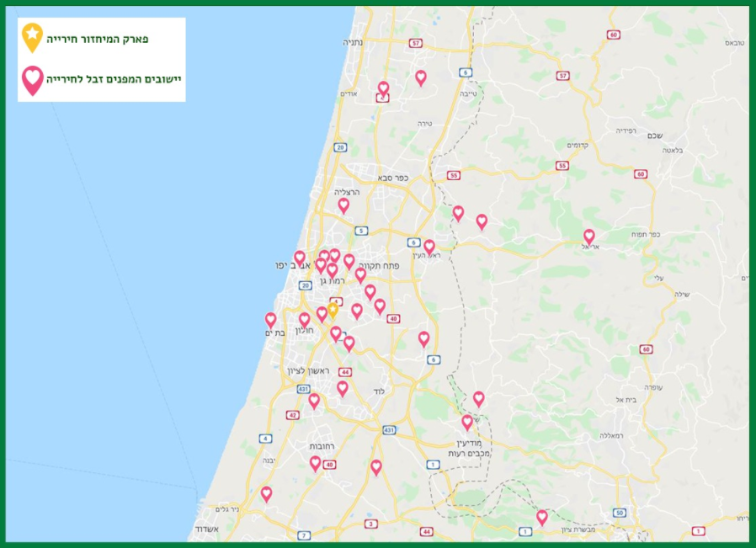Click the pink marker under the הרצליה label
Screen dimensions: 756x548
(x=343, y=205)
